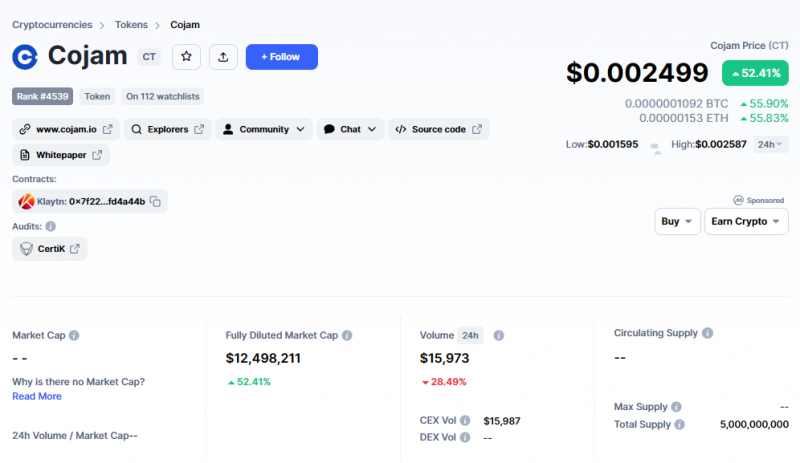Viewport: 800px width, 463px height.
Task: Click the Total Supply info icon
Action: pyautogui.click(x=680, y=424)
